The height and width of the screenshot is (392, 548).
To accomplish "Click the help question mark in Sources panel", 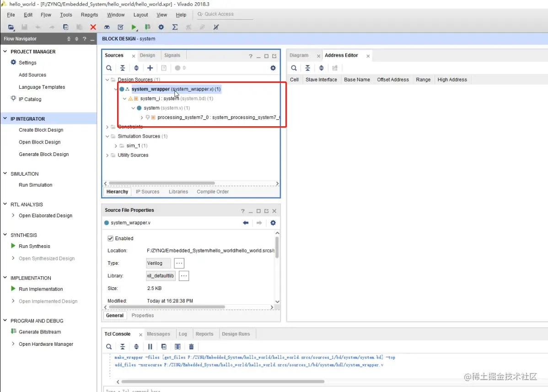I will (251, 56).
